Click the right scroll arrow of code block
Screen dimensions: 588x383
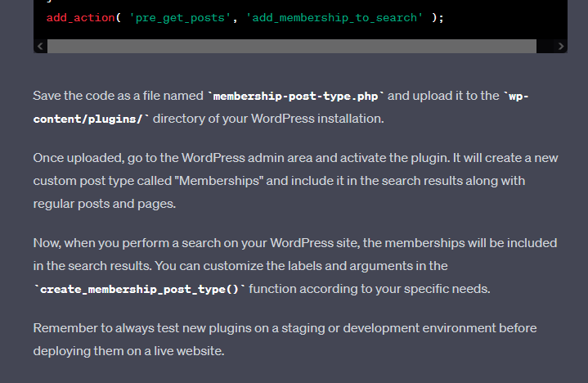click(561, 47)
